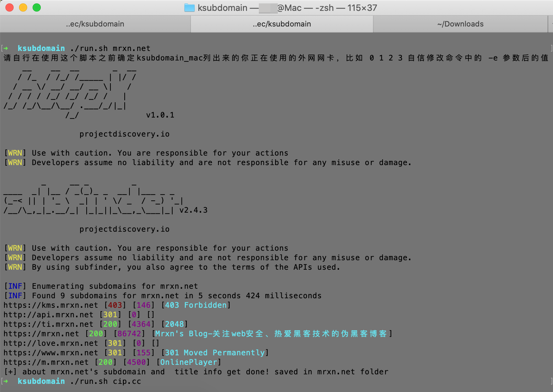
Task: Click the v2.4.3 version label
Action: pyautogui.click(x=193, y=210)
